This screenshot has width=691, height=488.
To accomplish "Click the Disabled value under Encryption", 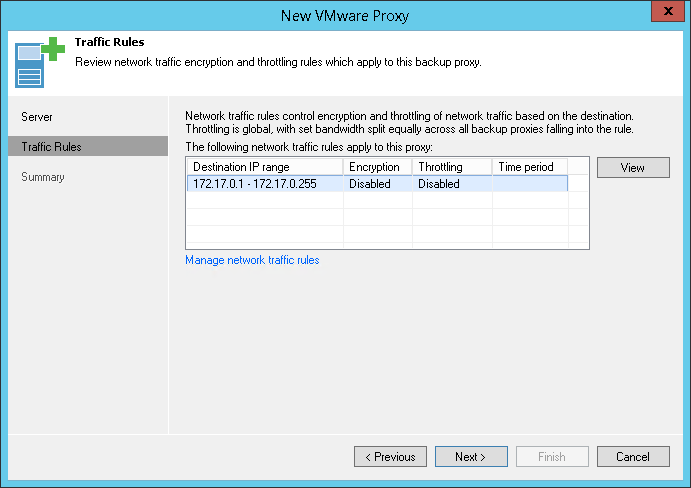I will (x=370, y=184).
